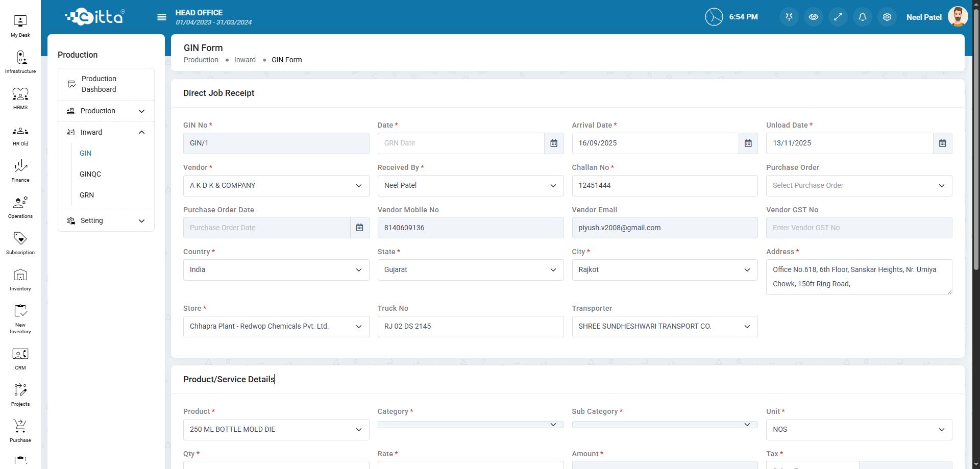
Task: Go to Inventory module in sidebar
Action: click(20, 280)
